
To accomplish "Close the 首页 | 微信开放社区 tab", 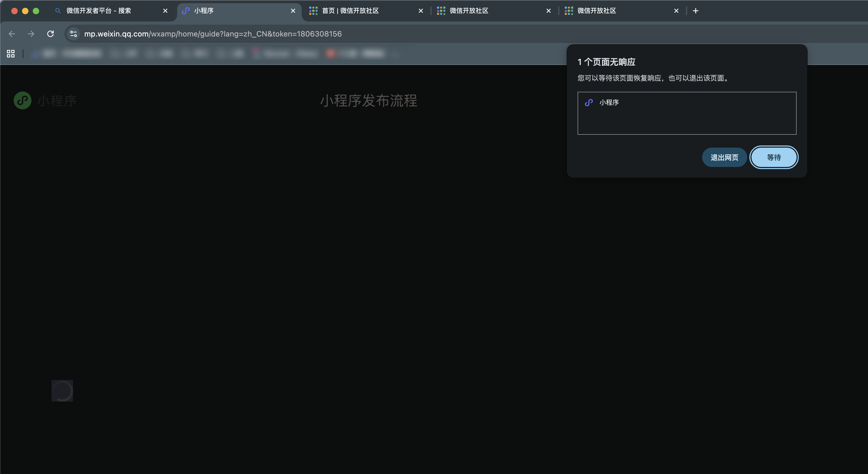I will point(421,11).
